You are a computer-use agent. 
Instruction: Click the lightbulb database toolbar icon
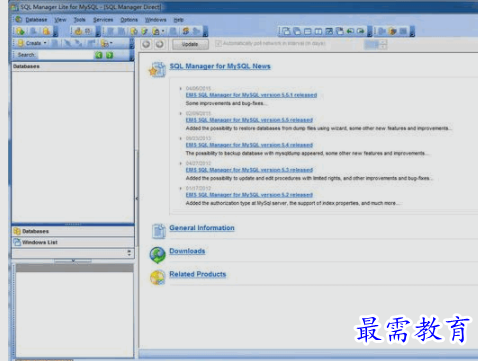tap(134, 31)
